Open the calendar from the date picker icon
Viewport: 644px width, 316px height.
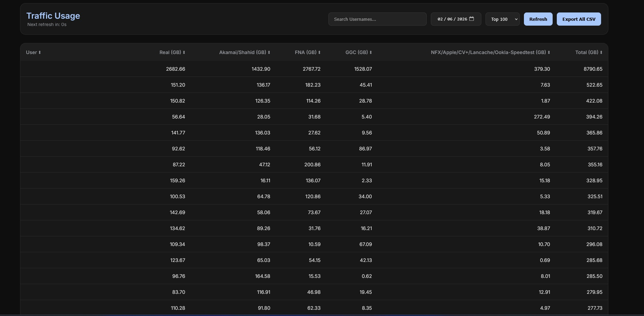click(472, 19)
